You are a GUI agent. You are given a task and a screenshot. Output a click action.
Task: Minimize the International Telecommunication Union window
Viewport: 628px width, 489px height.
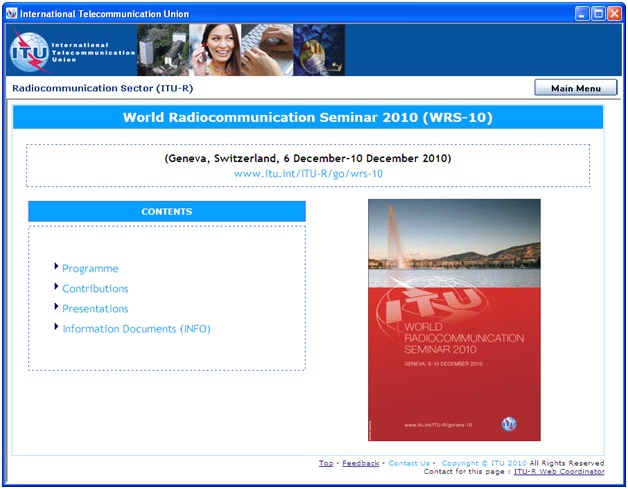[x=582, y=14]
